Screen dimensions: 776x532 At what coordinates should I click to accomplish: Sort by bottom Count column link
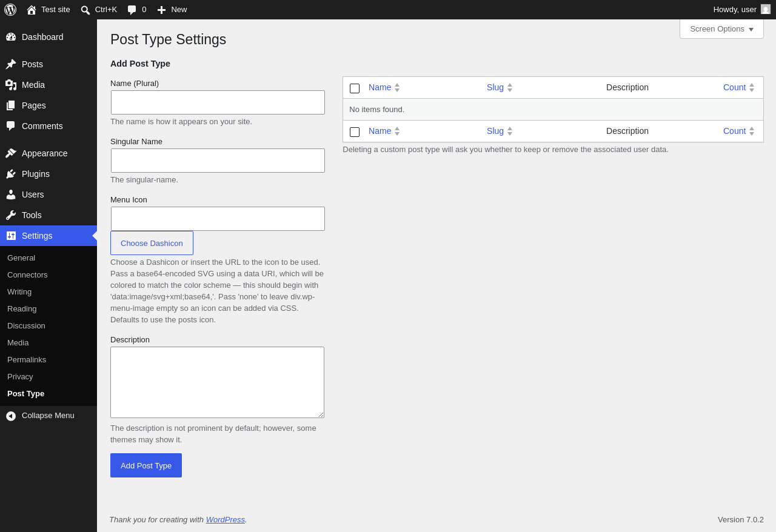[x=734, y=131]
